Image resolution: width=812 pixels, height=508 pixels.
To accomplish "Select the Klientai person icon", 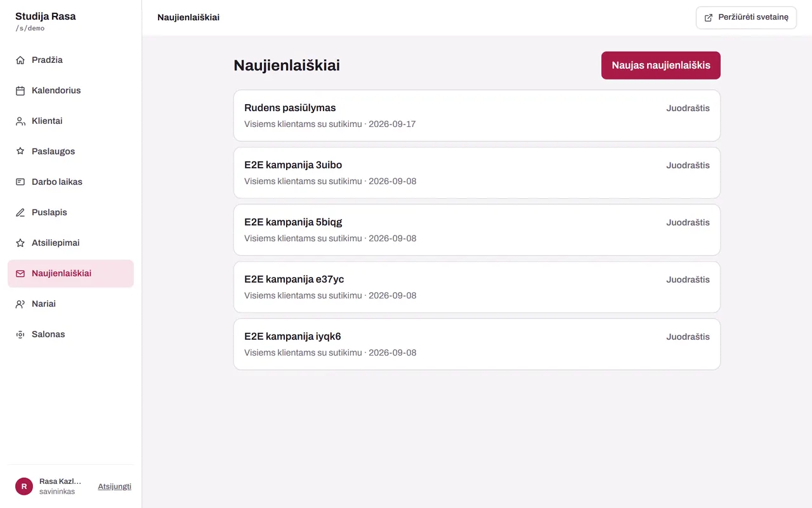I will pyautogui.click(x=20, y=121).
